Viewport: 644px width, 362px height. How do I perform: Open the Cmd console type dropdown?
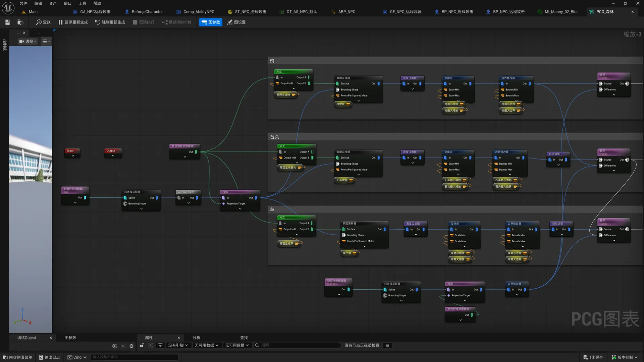77,357
